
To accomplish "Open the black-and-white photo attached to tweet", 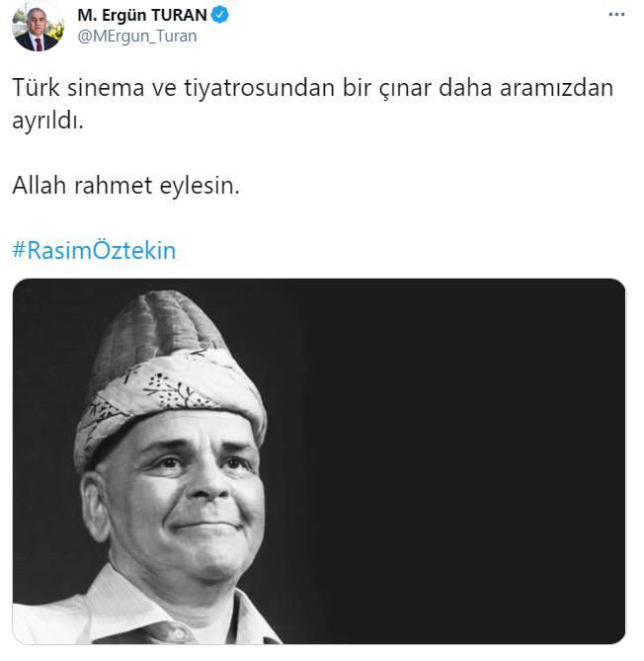I will pos(319,461).
